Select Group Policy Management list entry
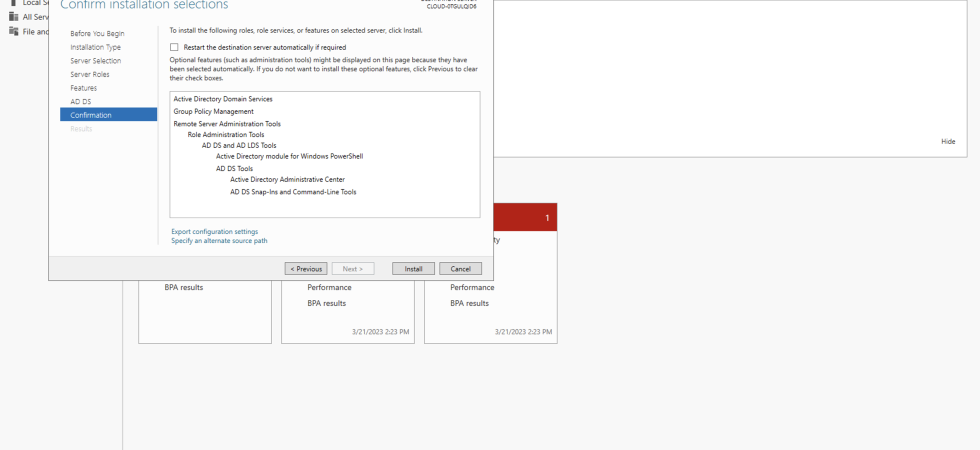Image resolution: width=980 pixels, height=450 pixels. [x=214, y=112]
